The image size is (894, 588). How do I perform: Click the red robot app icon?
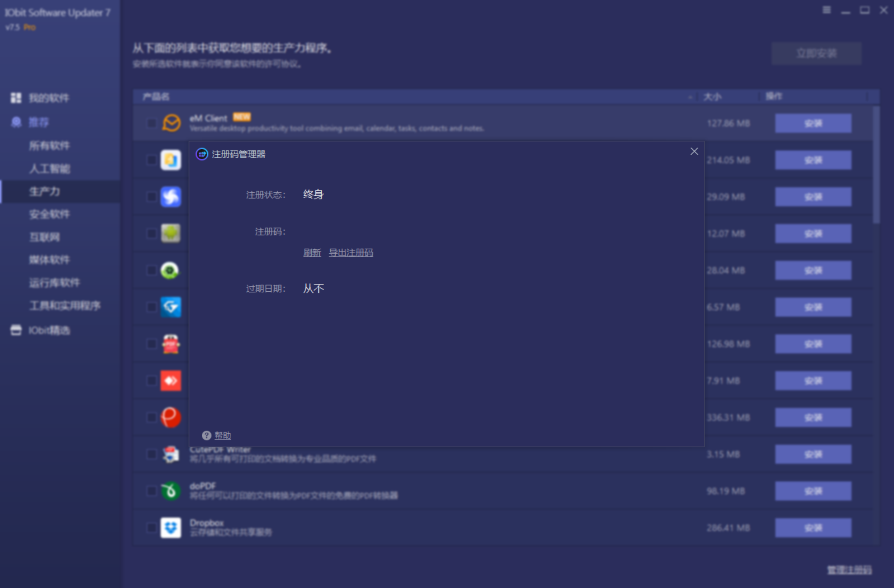pos(171,344)
